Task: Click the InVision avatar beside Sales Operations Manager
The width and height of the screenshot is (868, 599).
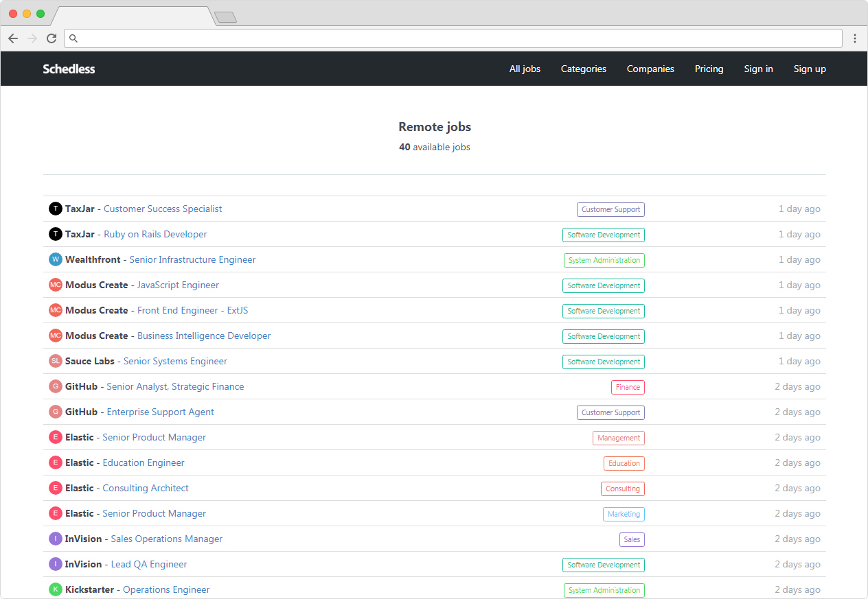Action: pyautogui.click(x=56, y=539)
